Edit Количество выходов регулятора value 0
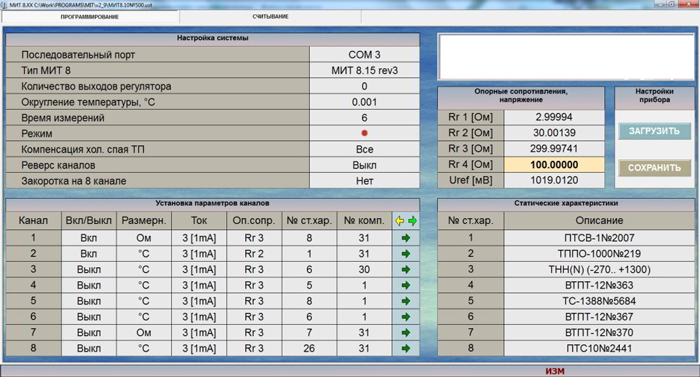 click(364, 86)
